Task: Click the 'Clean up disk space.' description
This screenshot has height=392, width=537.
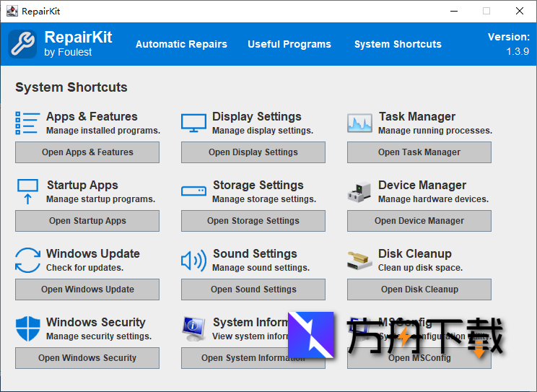Action: (x=420, y=268)
